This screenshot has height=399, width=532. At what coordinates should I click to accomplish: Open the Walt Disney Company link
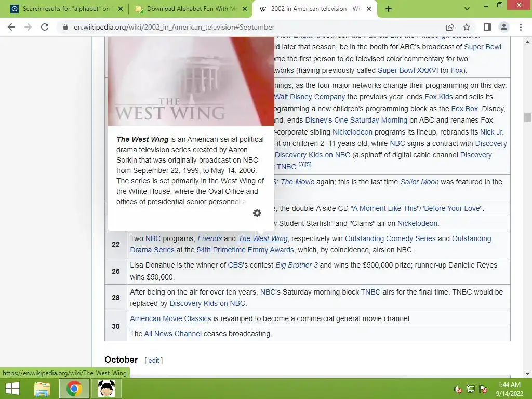(x=310, y=97)
